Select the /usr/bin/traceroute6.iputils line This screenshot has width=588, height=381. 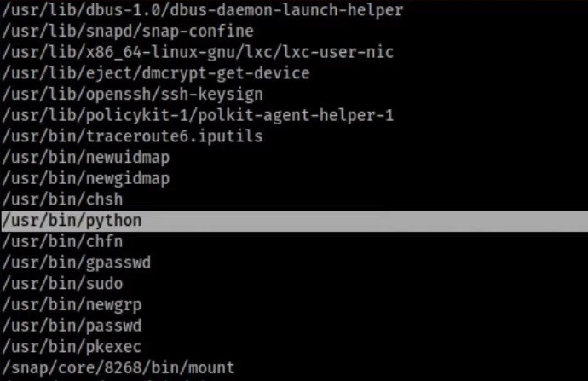click(x=132, y=136)
